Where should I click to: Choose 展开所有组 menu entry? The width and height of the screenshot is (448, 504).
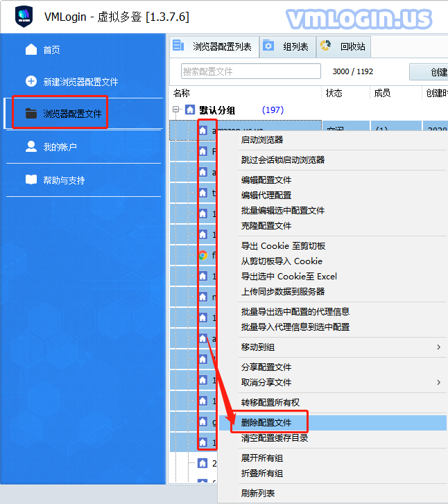click(x=262, y=458)
